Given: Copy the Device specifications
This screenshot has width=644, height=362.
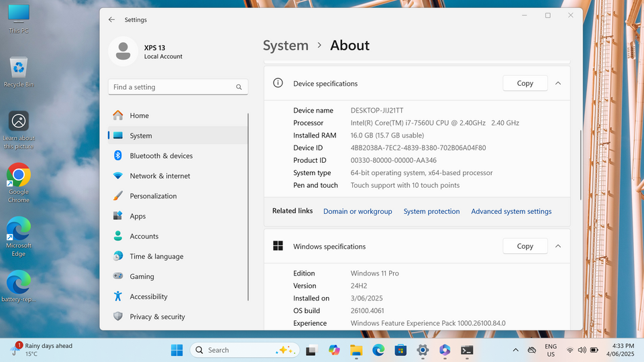Looking at the screenshot, I should [x=525, y=83].
